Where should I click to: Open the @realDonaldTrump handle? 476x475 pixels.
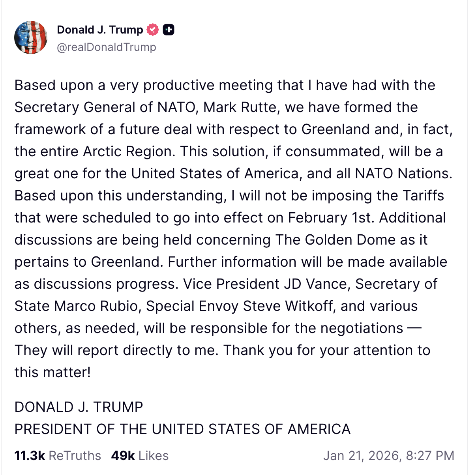(x=107, y=47)
